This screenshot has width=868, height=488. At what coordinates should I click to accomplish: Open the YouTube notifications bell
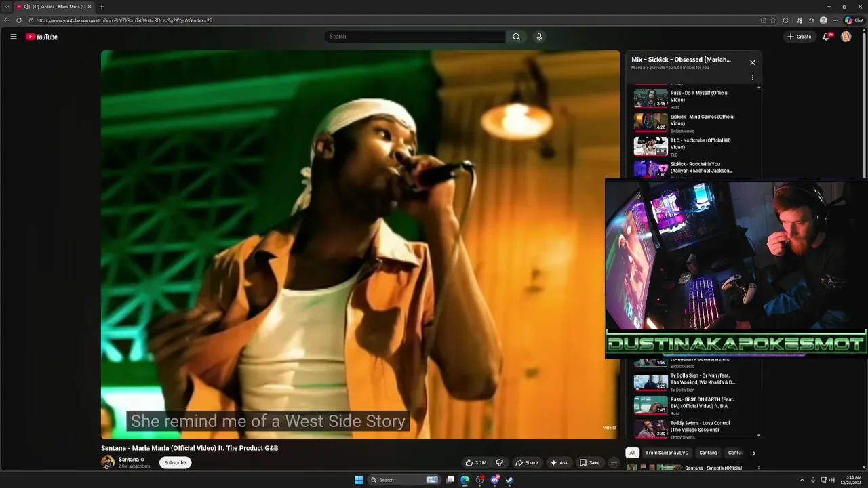click(827, 37)
